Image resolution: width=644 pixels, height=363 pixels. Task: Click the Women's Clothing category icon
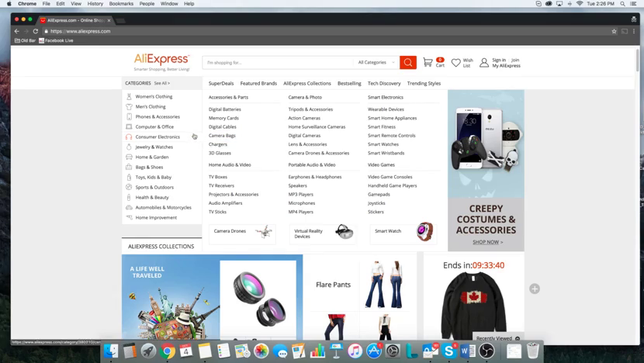tap(129, 96)
